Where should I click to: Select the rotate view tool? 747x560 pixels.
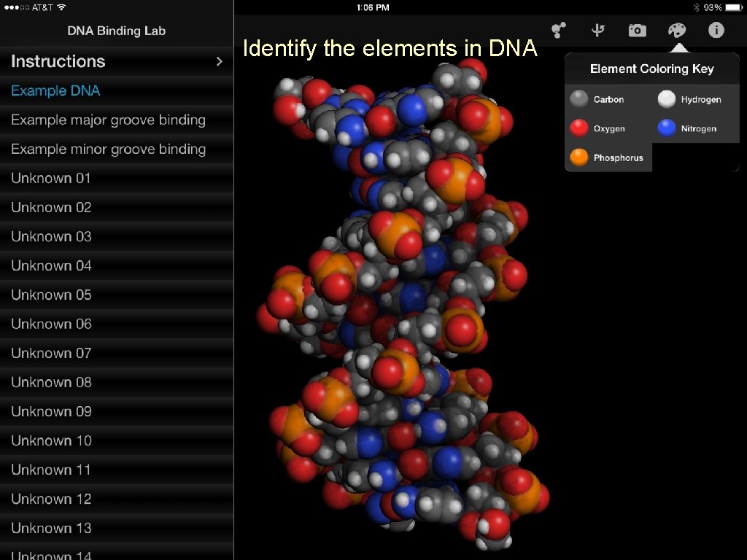(x=597, y=30)
